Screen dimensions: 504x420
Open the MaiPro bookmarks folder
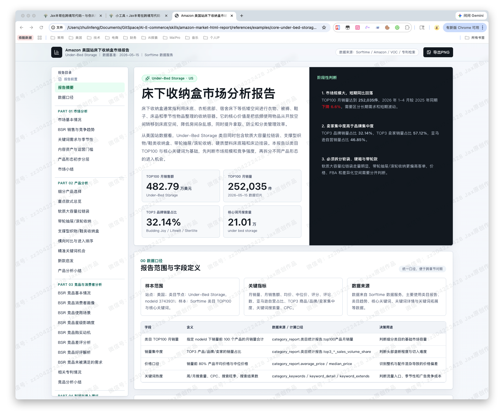[171, 38]
